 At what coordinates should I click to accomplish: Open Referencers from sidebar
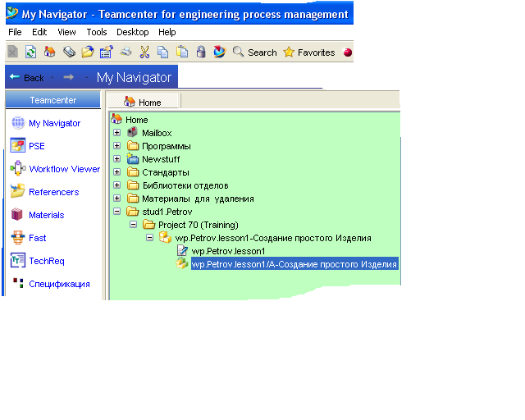pyautogui.click(x=54, y=192)
